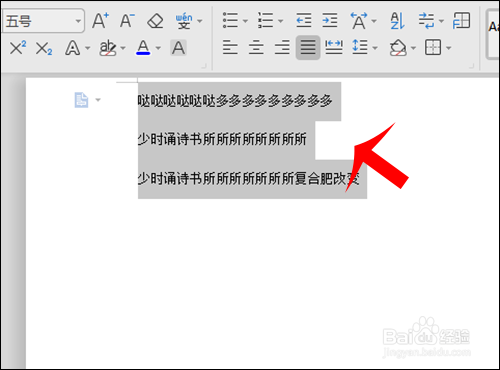Toggle character shading with the gray A icon
Viewport: 500px width, 370px height.
coord(178,48)
